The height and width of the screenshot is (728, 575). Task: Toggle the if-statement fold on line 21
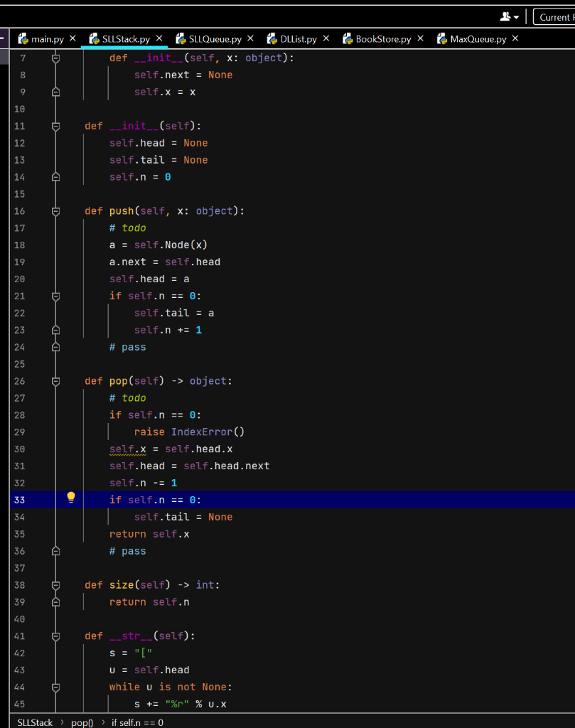pyautogui.click(x=55, y=296)
